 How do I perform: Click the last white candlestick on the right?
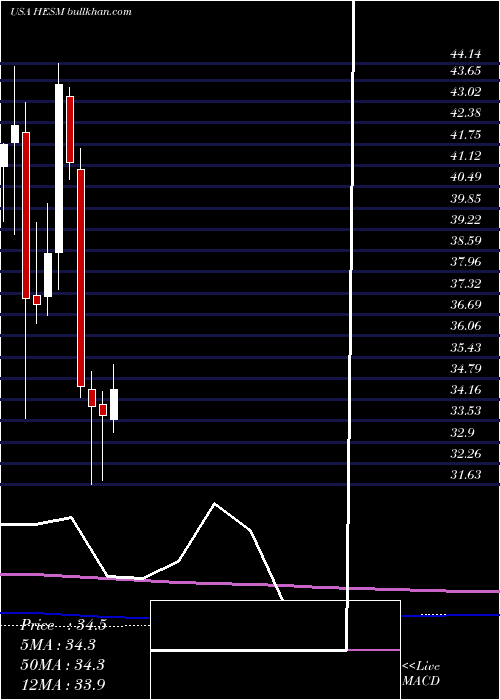coord(114,404)
